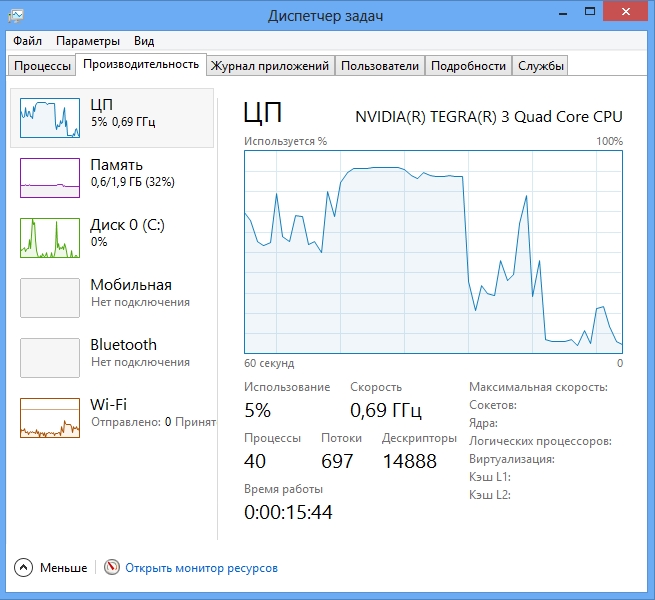This screenshot has width=655, height=600.
Task: Click the 0,6/1,9 ГБ (32%) memory value
Action: tap(132, 182)
